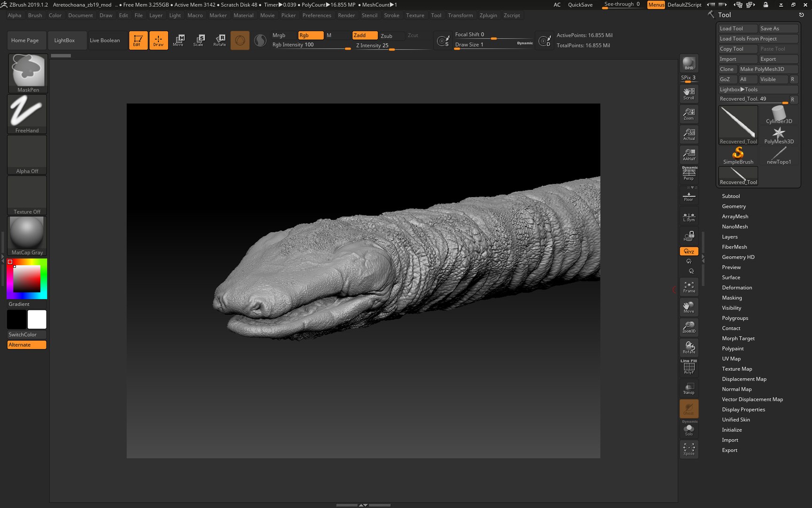Expand the Polygroups section

735,318
